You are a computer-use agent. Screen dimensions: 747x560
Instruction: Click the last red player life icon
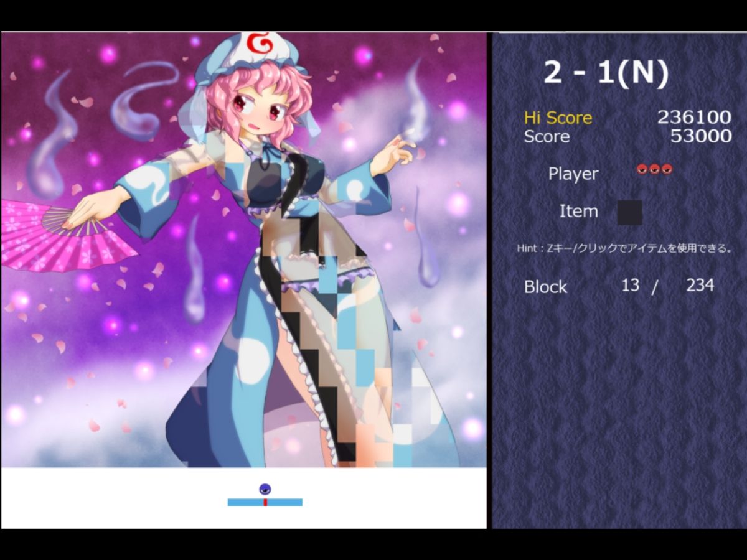(x=667, y=169)
